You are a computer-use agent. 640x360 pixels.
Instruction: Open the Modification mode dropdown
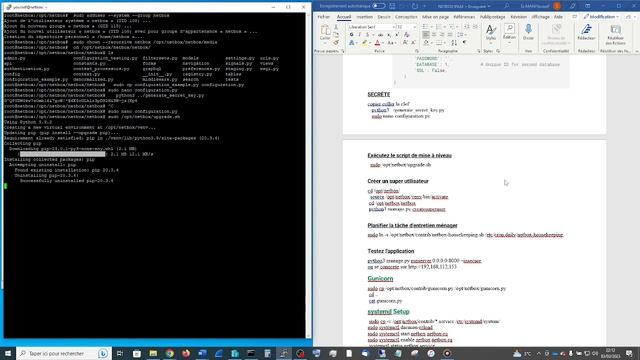click(x=602, y=17)
